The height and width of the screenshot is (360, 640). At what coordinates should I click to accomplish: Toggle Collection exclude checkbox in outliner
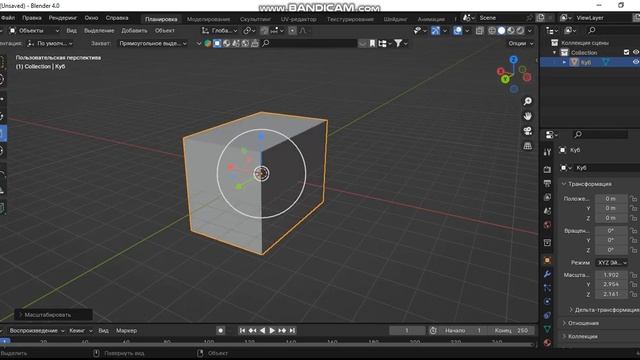pyautogui.click(x=627, y=52)
